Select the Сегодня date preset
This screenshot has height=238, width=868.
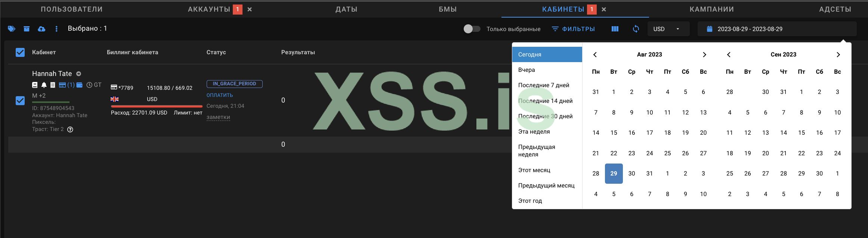(547, 54)
